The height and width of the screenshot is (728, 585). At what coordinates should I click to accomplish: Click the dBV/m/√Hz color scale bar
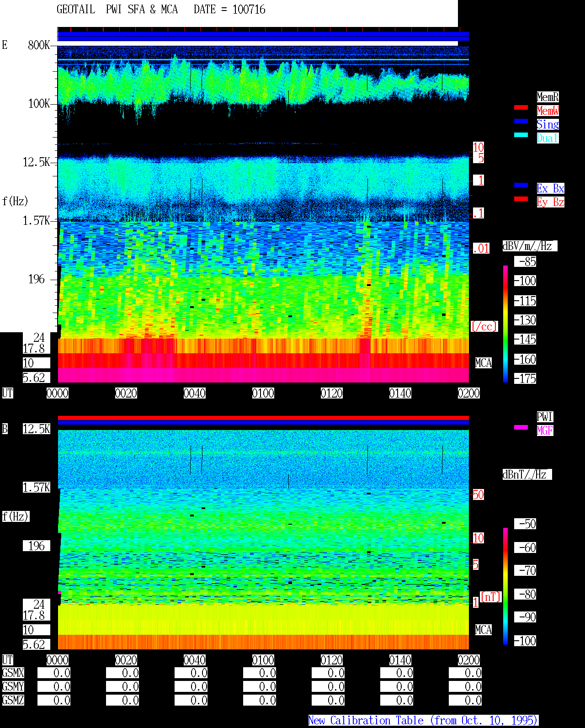pos(505,324)
